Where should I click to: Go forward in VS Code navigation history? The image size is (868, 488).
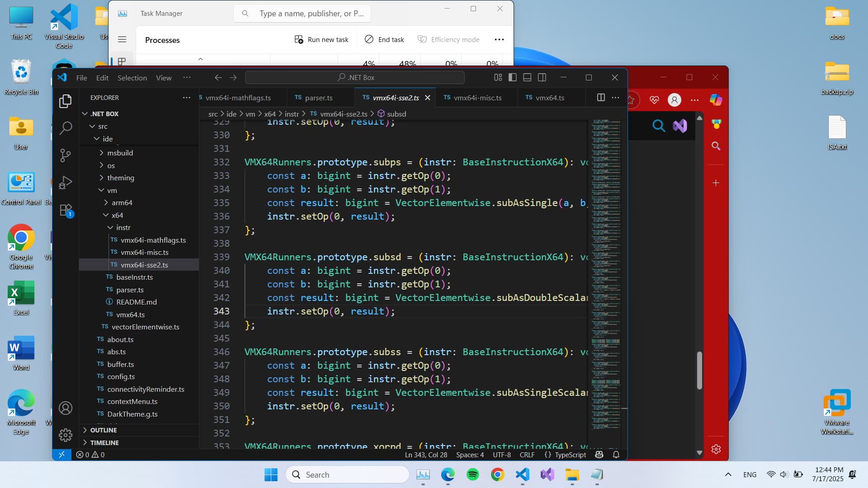coord(233,77)
